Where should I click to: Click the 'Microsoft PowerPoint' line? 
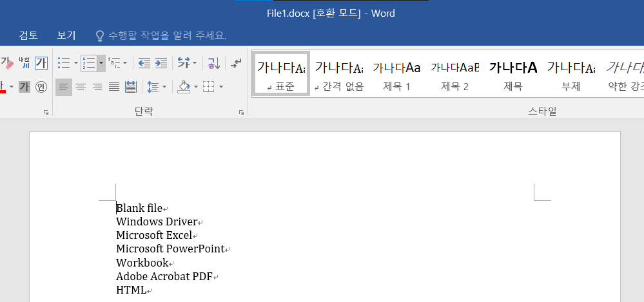pyautogui.click(x=170, y=249)
